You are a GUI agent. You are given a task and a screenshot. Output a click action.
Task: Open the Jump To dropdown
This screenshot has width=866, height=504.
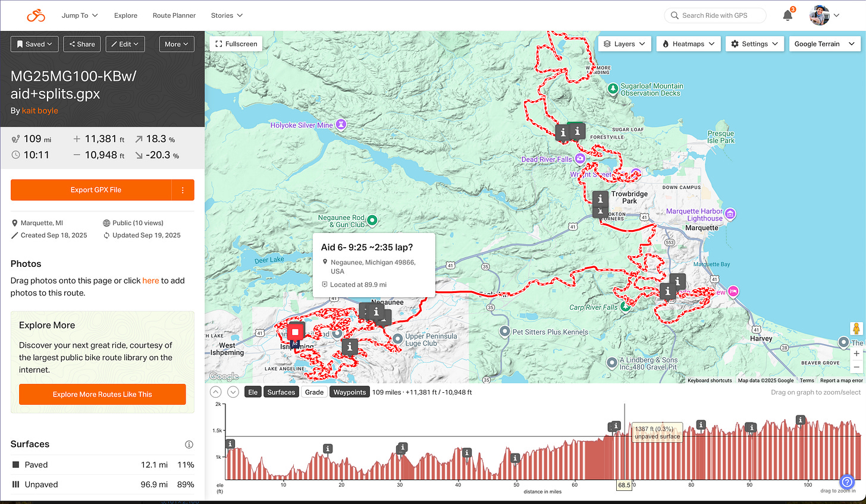click(x=80, y=15)
